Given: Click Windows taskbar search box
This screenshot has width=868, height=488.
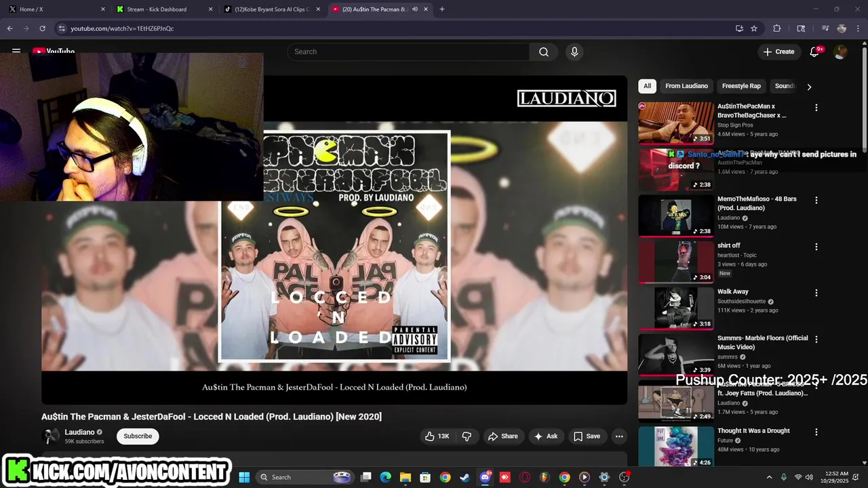Looking at the screenshot, I should [304, 477].
